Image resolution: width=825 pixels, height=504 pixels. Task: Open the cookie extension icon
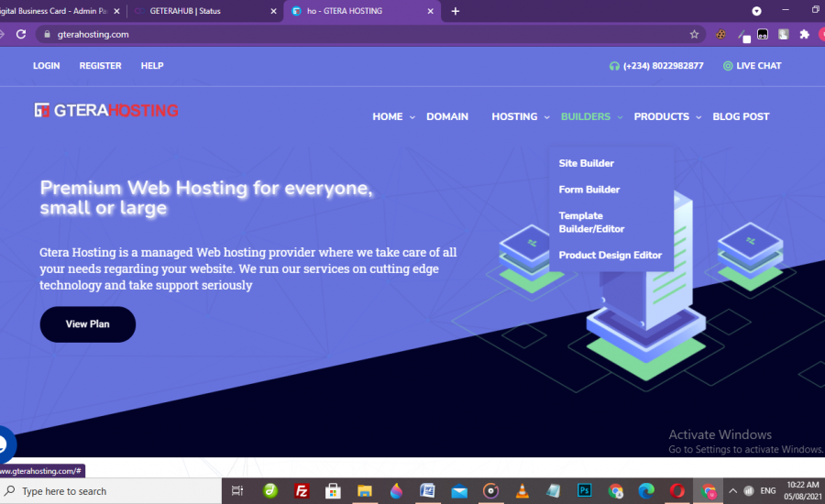click(721, 34)
